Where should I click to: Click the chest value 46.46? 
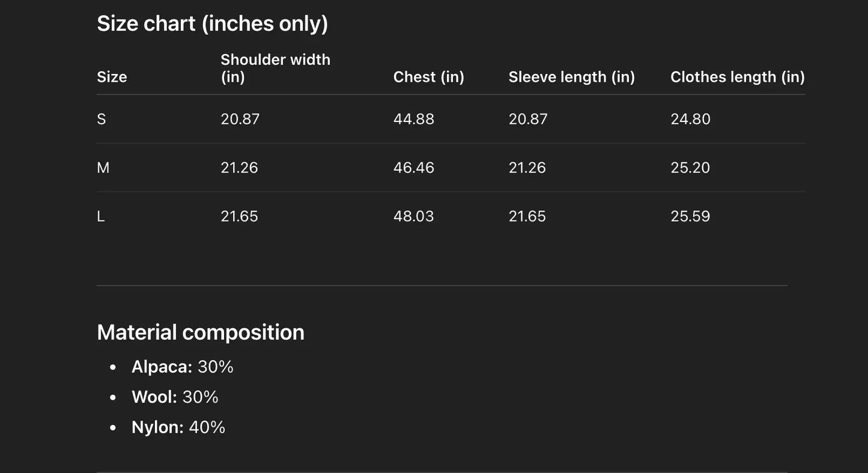click(x=413, y=168)
